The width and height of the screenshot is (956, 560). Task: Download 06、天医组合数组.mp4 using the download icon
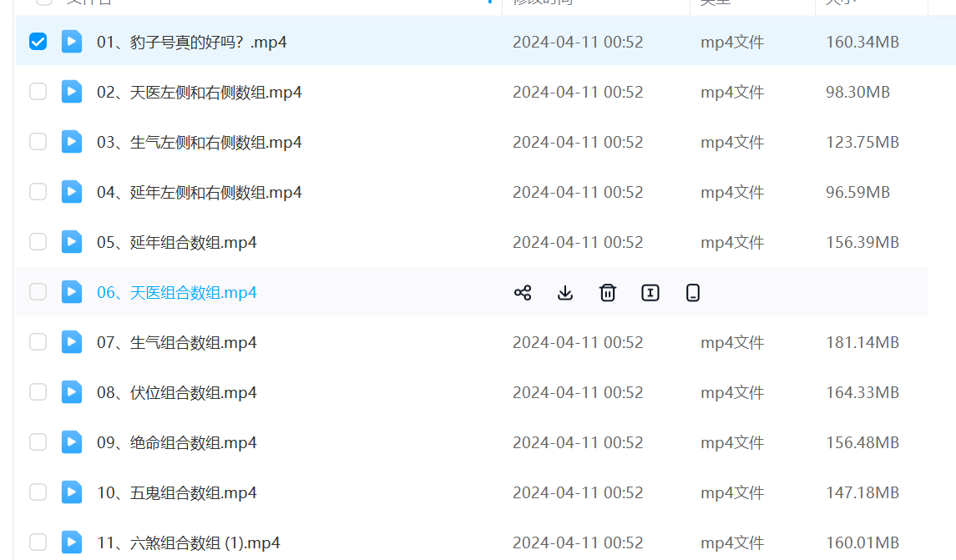565,292
